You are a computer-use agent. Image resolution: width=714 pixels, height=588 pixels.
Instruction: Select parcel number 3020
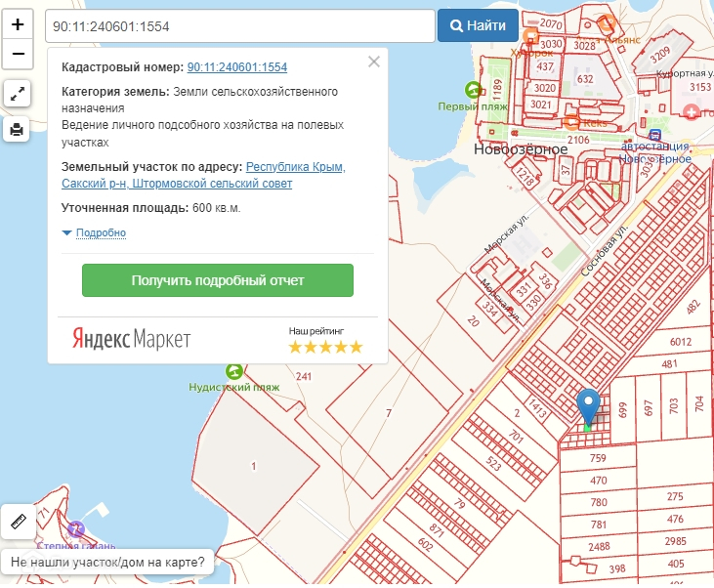point(545,88)
